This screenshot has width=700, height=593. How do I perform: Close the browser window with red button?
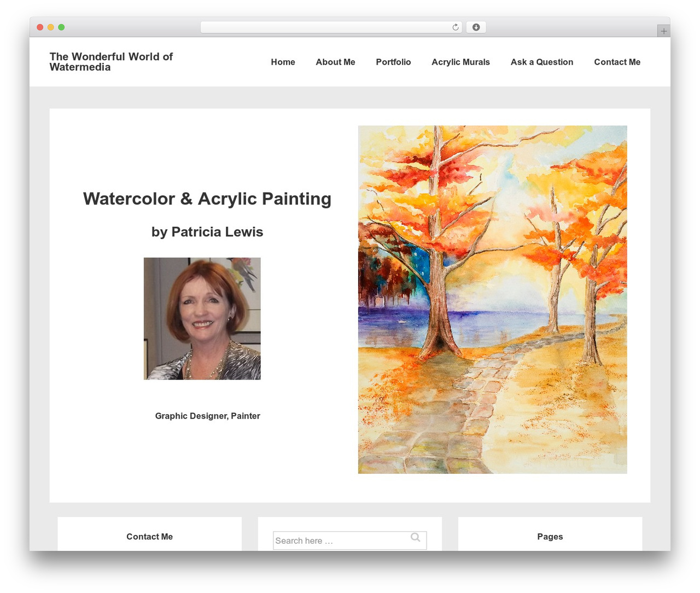pos(40,27)
